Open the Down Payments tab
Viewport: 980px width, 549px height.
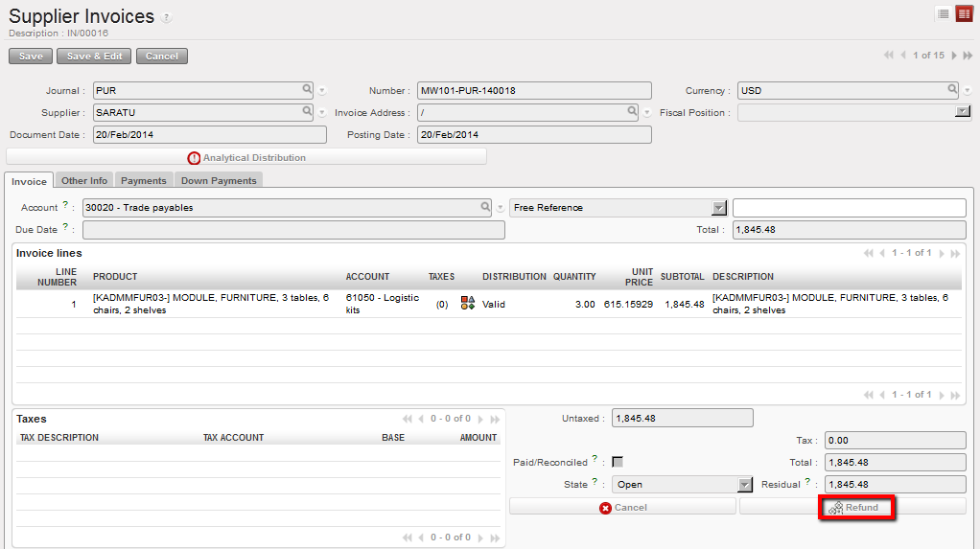coord(219,180)
